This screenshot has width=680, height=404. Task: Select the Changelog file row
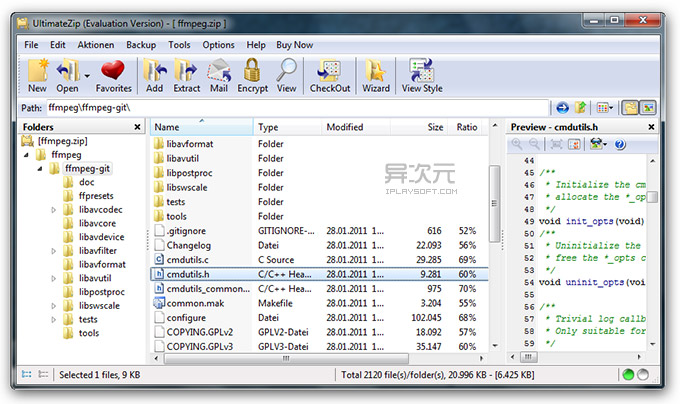[319, 245]
